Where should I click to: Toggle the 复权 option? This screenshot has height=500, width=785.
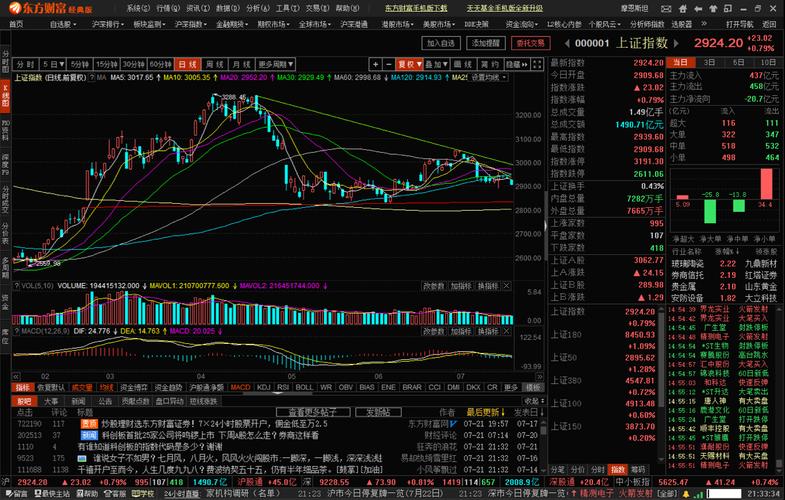(409, 64)
